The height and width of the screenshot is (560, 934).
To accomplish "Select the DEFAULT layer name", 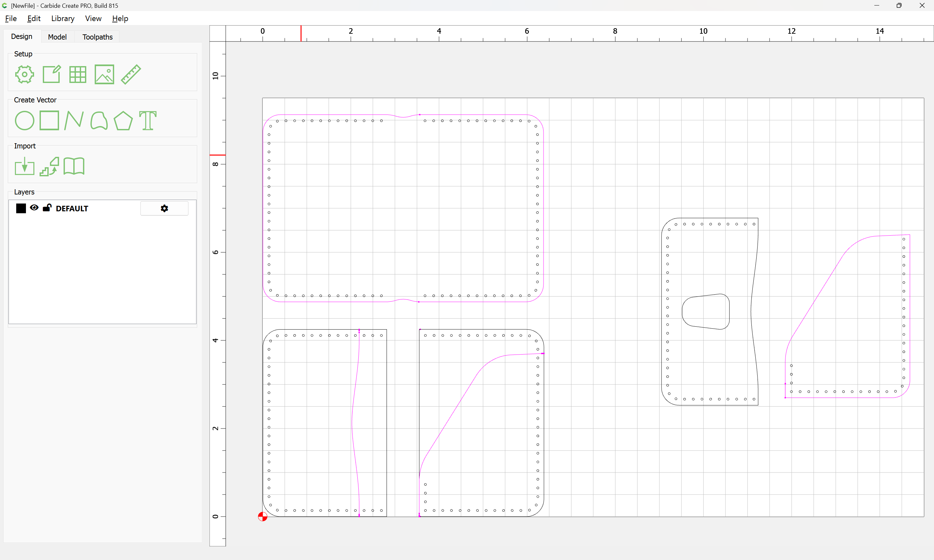I will click(72, 209).
